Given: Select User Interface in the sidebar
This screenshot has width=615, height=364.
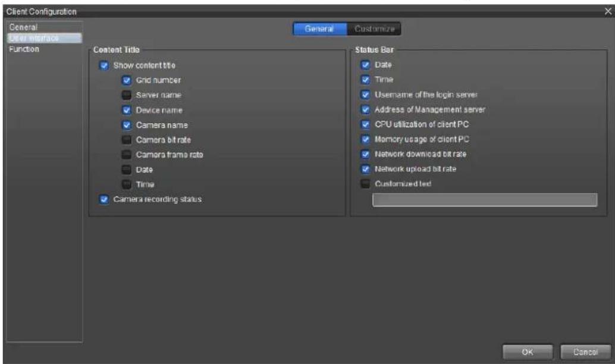Looking at the screenshot, I should [45, 38].
